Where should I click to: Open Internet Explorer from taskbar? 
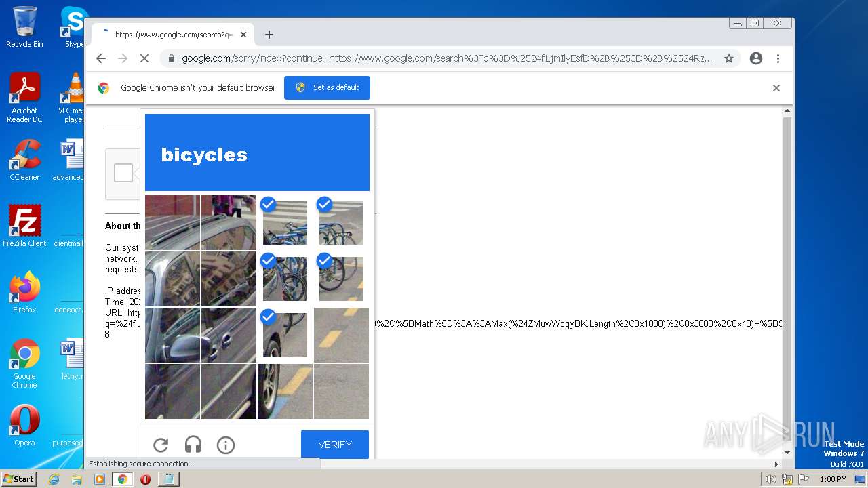tap(54, 479)
